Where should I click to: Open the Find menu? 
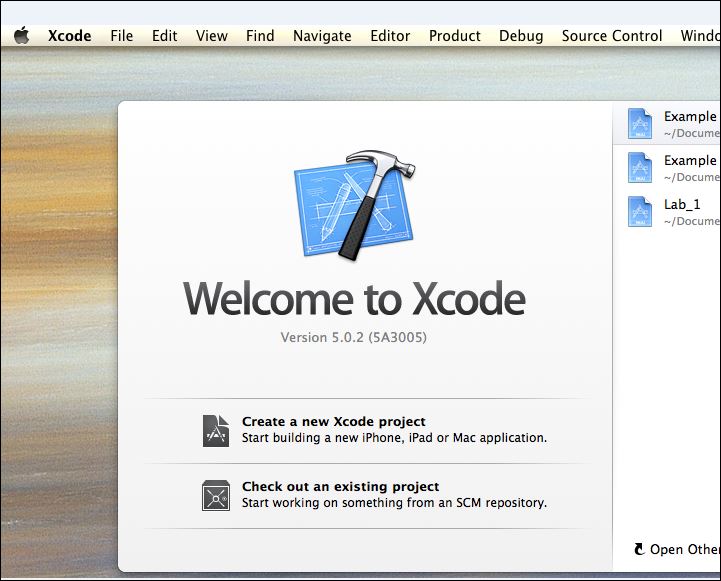pyautogui.click(x=260, y=36)
